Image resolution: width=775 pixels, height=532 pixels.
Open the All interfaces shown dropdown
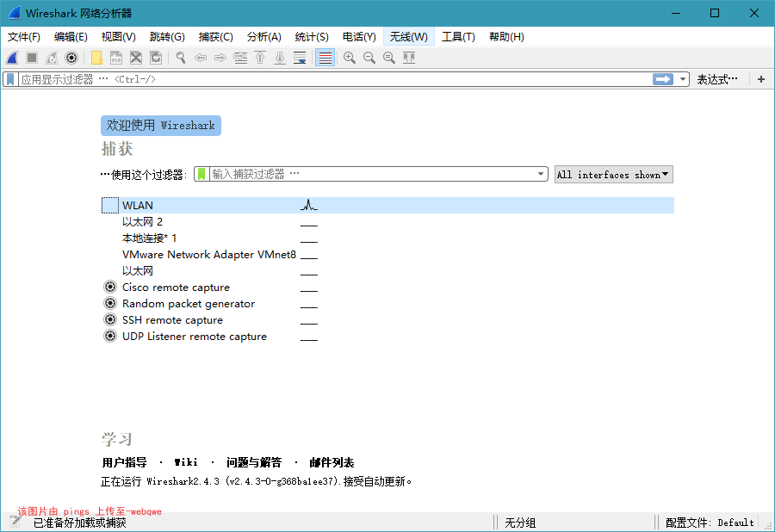tap(613, 175)
